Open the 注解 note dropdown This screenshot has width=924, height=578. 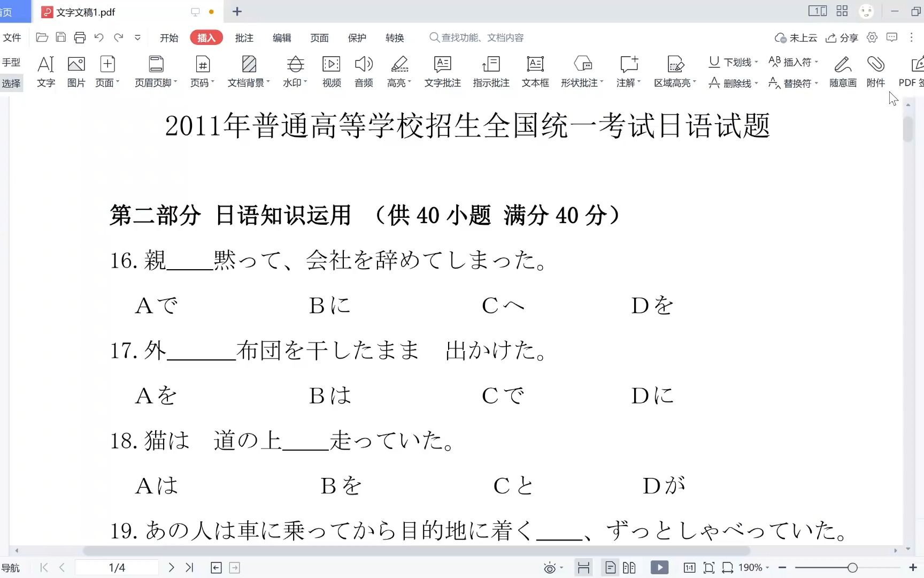tap(629, 72)
